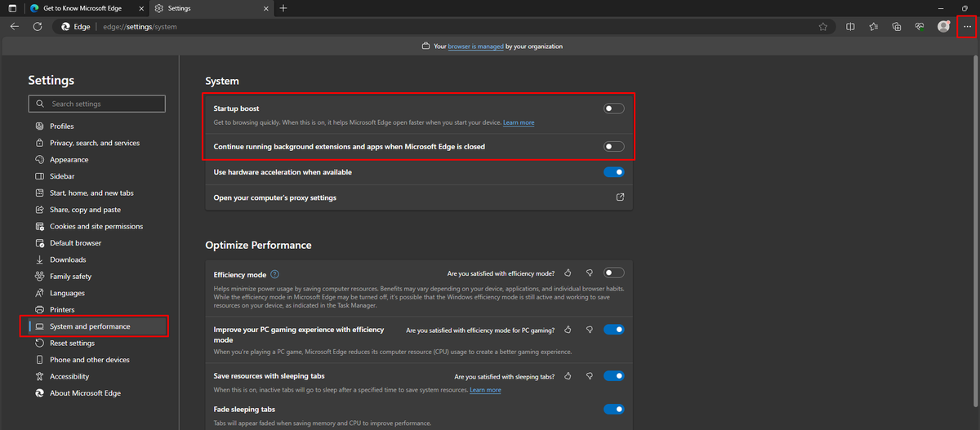This screenshot has height=430, width=980.
Task: Open a new tab
Action: click(283, 8)
